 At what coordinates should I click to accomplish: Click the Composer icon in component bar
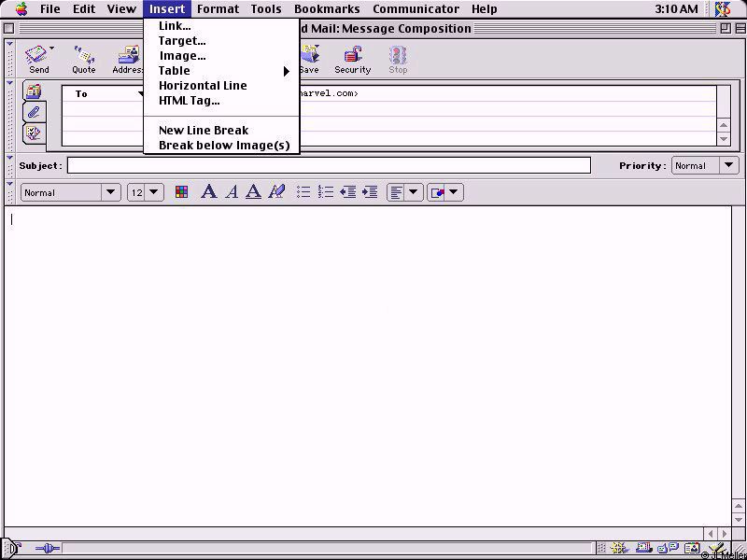tap(716, 548)
